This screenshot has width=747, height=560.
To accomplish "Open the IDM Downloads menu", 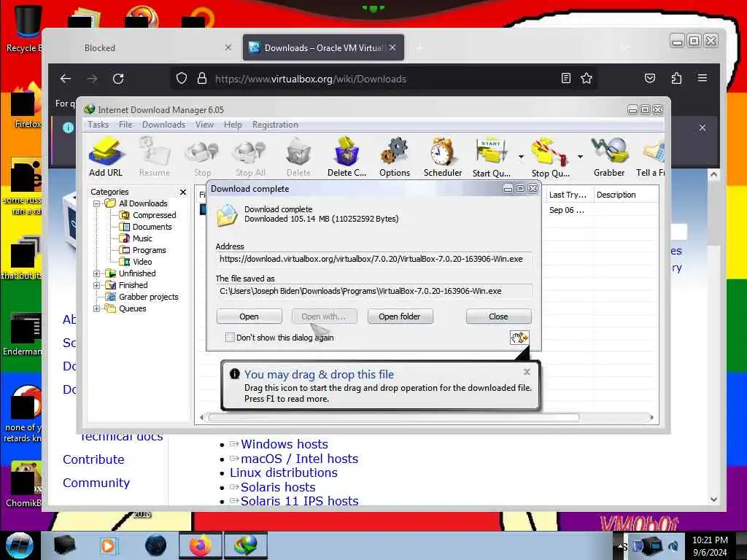I will [x=163, y=125].
